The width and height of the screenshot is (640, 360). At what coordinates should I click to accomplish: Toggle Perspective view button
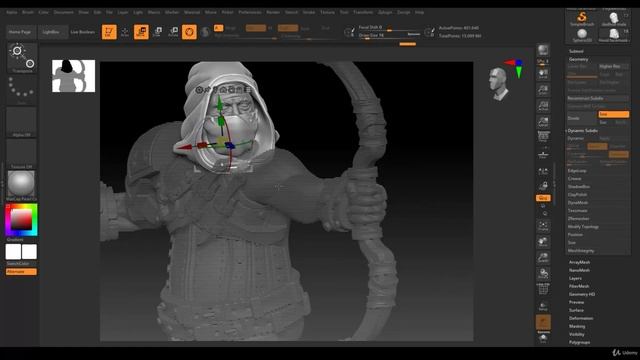543,137
